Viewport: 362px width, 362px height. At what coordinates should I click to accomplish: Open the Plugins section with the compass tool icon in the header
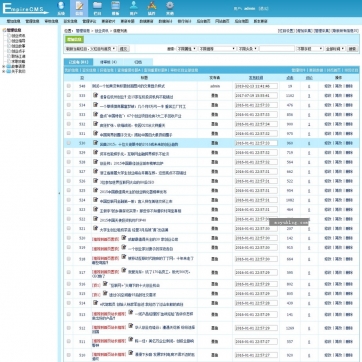coord(152,8)
